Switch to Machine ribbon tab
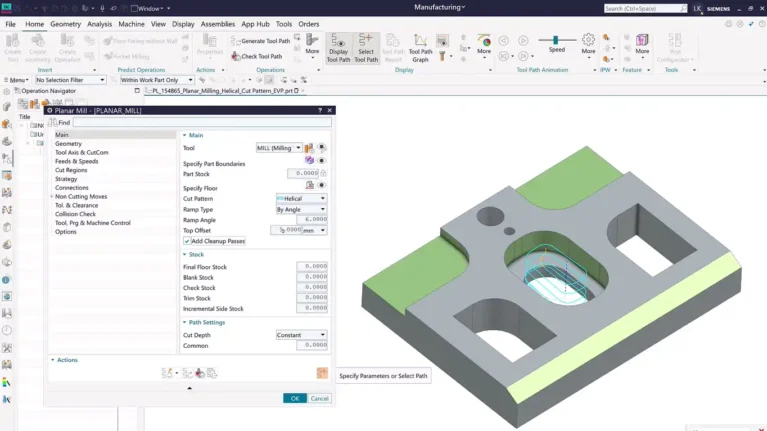767x431 pixels. click(132, 24)
